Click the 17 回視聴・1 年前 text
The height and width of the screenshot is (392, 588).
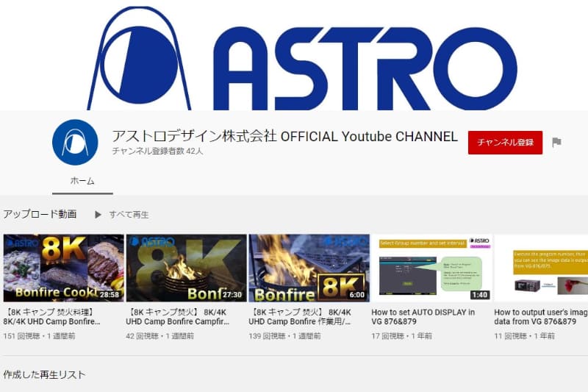(401, 335)
